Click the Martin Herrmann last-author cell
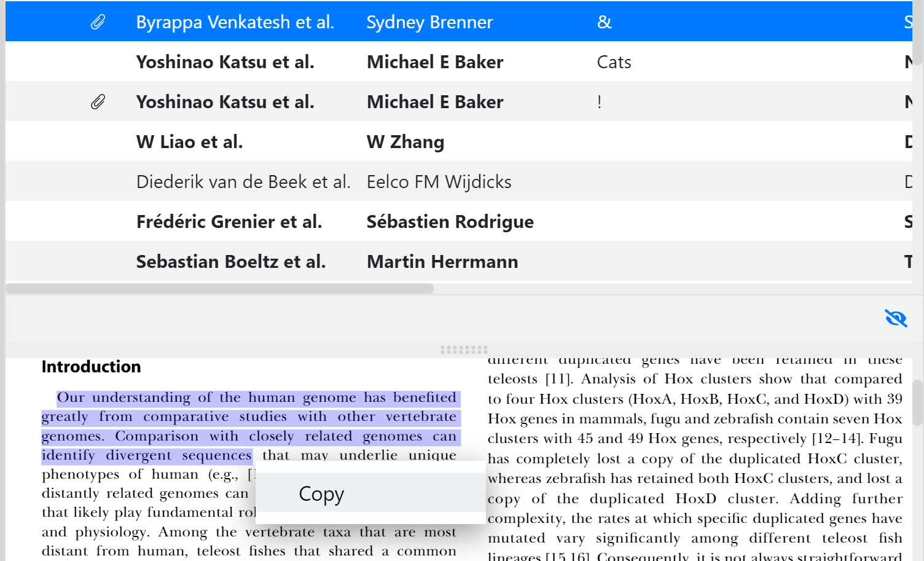This screenshot has width=924, height=561. 442,262
